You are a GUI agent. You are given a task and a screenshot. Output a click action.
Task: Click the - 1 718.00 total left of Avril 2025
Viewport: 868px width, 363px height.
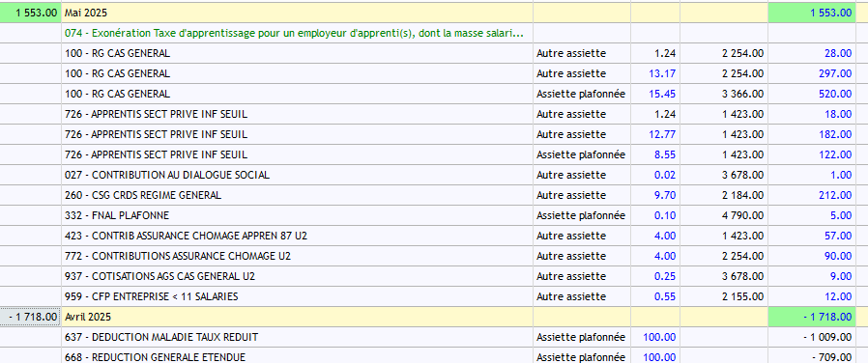tap(30, 317)
